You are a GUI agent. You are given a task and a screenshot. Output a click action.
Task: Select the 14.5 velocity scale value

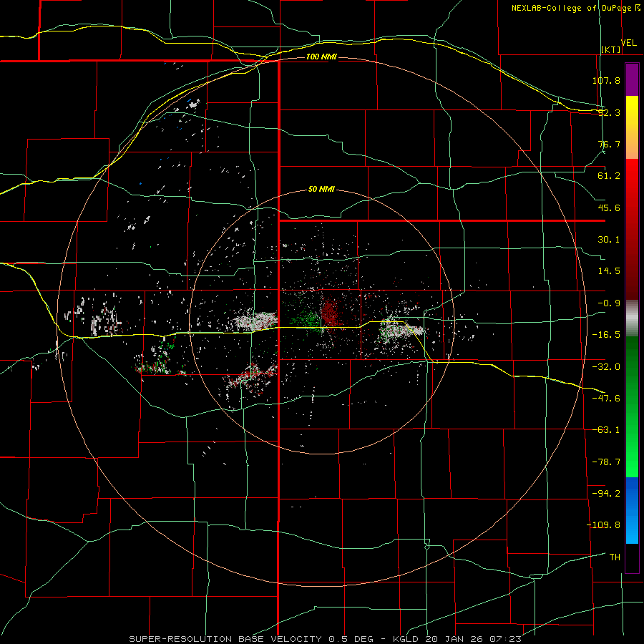[x=609, y=271]
